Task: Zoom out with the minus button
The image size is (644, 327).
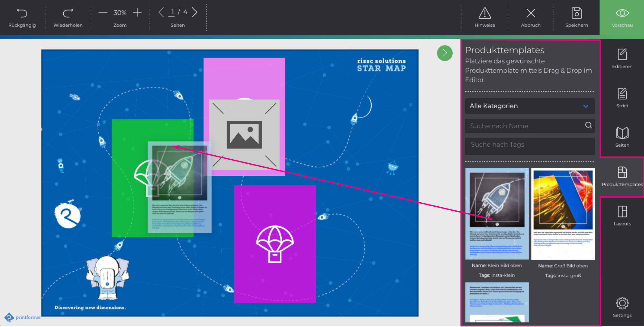Action: click(103, 12)
